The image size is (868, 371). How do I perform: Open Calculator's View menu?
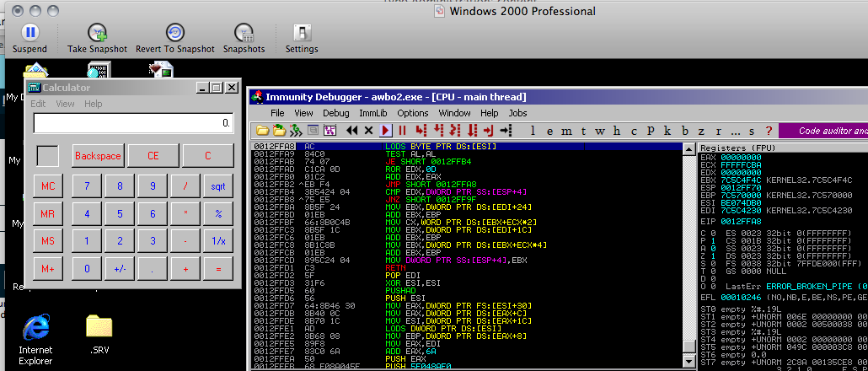(x=65, y=104)
